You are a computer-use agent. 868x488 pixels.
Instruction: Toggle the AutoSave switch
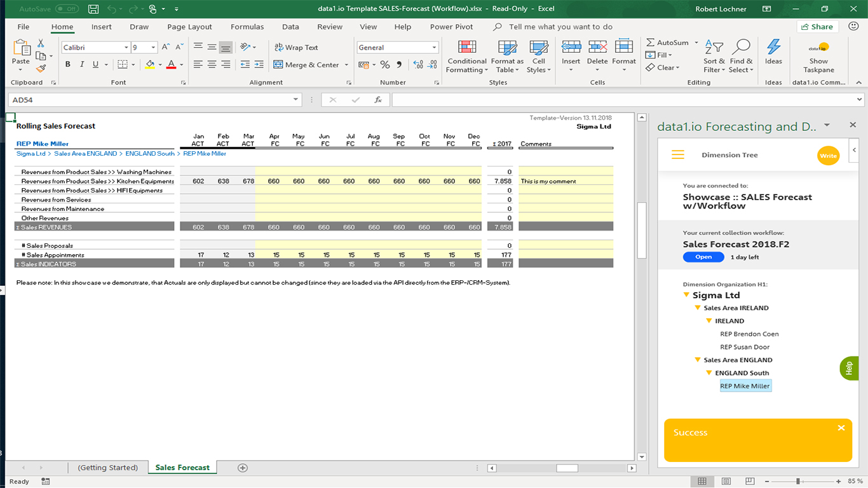(67, 9)
